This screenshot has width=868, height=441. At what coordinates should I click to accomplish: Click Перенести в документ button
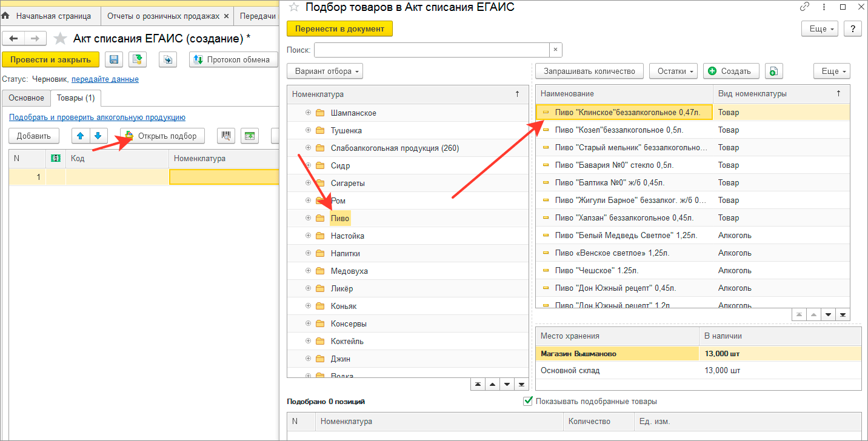point(339,28)
